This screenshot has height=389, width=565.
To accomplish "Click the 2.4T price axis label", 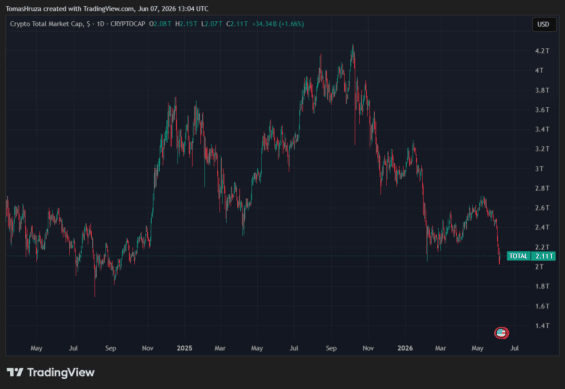I will pos(542,227).
